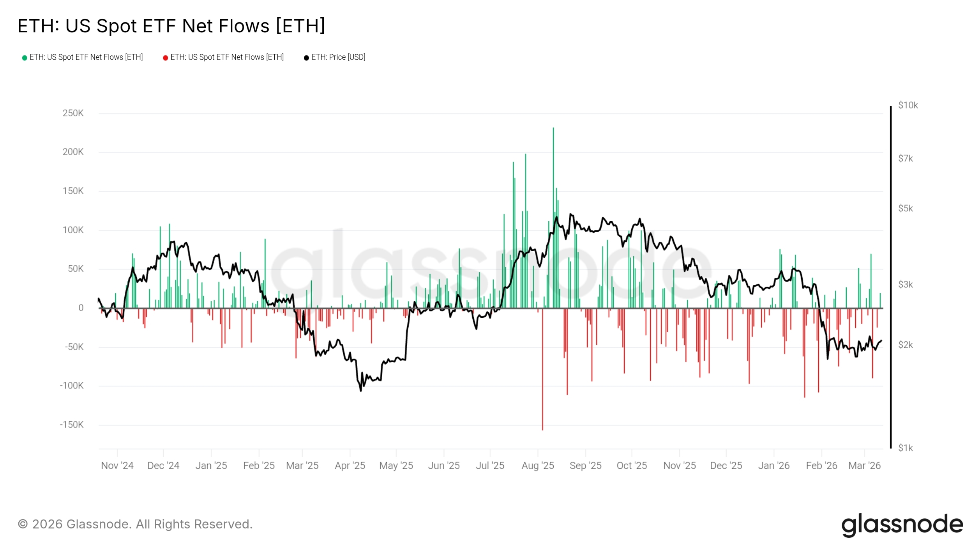The width and height of the screenshot is (980, 546).
Task: Click the Nov '24 x-axis label
Action: pos(117,466)
